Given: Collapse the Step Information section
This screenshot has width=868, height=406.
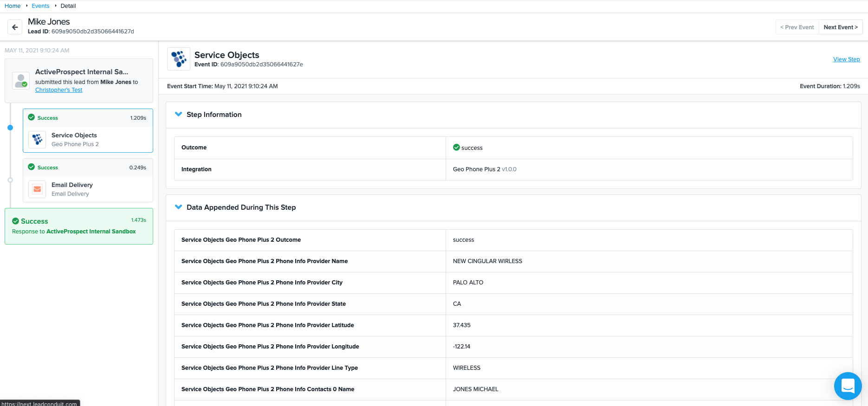Looking at the screenshot, I should point(178,114).
